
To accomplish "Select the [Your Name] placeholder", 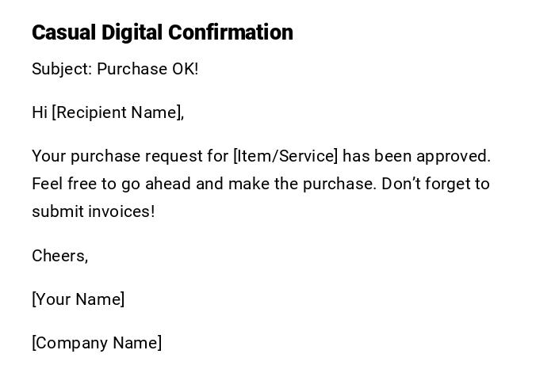I will tap(78, 299).
